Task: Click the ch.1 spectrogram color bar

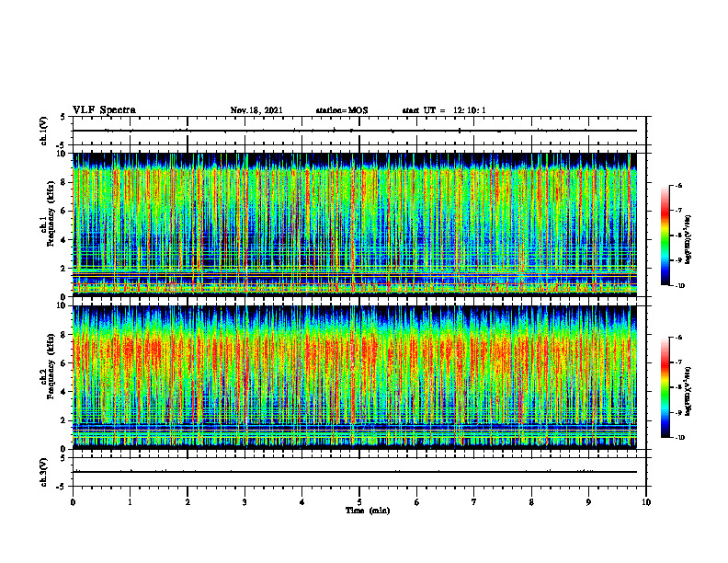Action: point(665,236)
